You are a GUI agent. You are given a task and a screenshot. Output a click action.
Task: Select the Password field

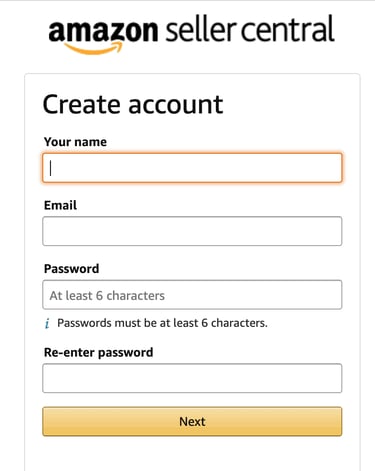192,295
